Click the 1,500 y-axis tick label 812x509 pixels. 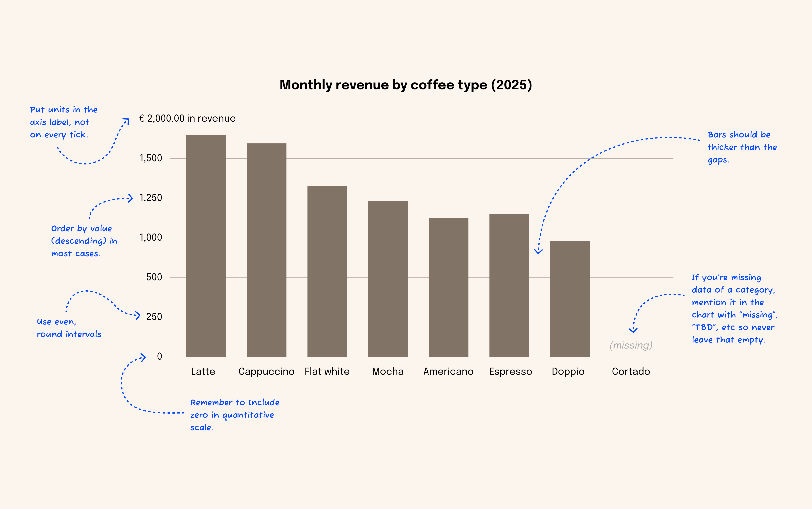[151, 158]
